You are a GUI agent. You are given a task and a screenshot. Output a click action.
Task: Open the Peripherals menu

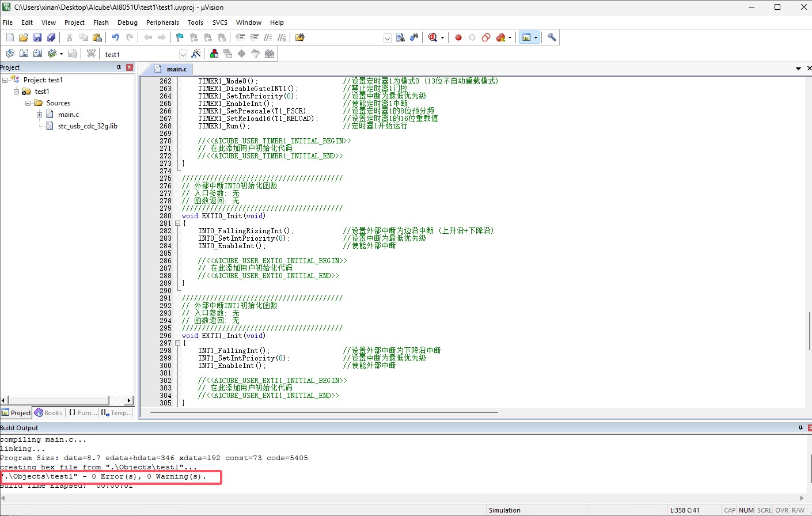pos(162,22)
